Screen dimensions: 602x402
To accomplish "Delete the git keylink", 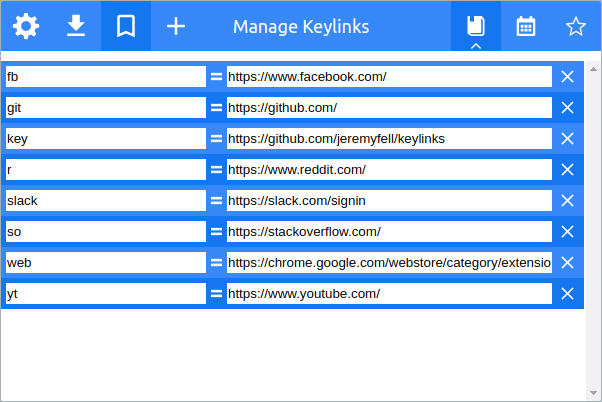I will tap(567, 108).
